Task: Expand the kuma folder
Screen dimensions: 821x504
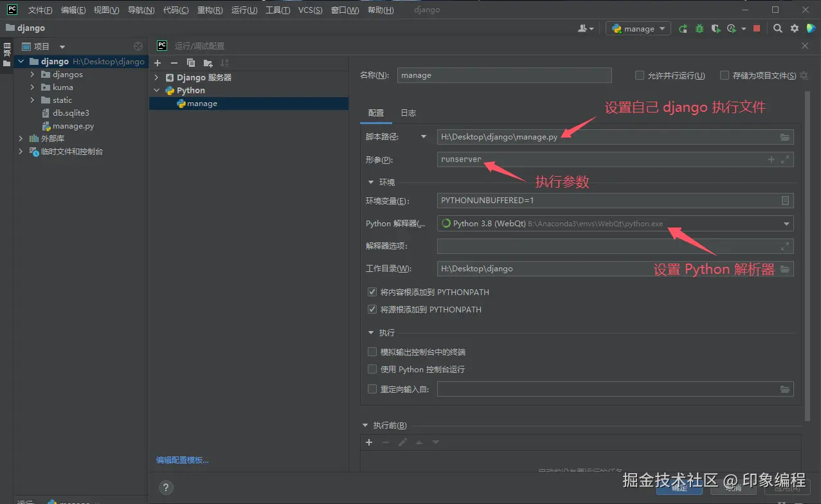Action: point(32,87)
